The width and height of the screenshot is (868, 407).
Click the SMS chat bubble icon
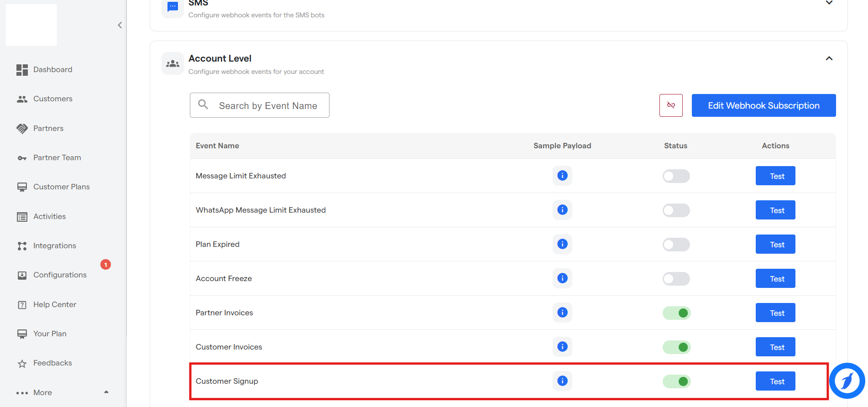(173, 7)
